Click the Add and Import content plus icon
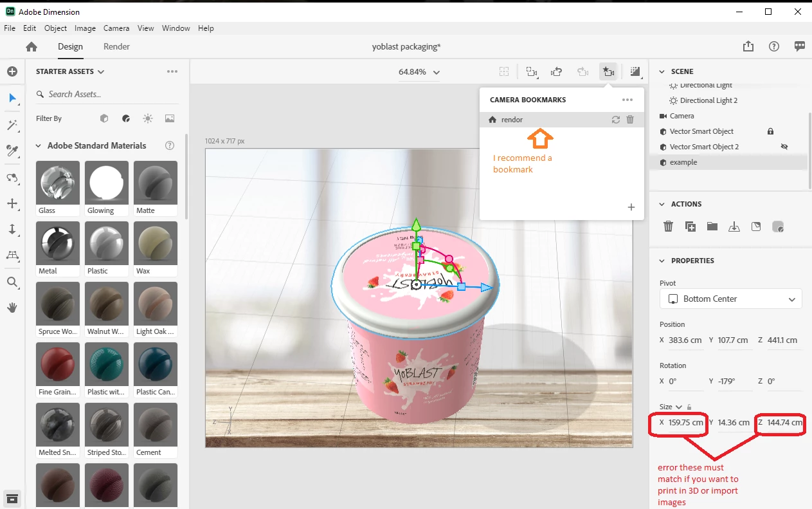The height and width of the screenshot is (509, 812). pyautogui.click(x=12, y=71)
